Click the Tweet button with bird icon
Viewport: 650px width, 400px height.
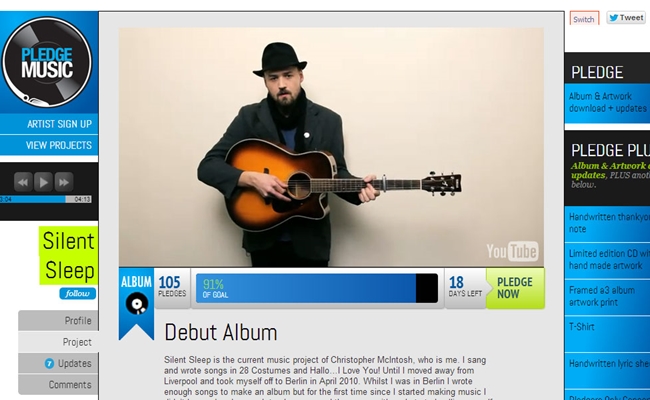(626, 18)
